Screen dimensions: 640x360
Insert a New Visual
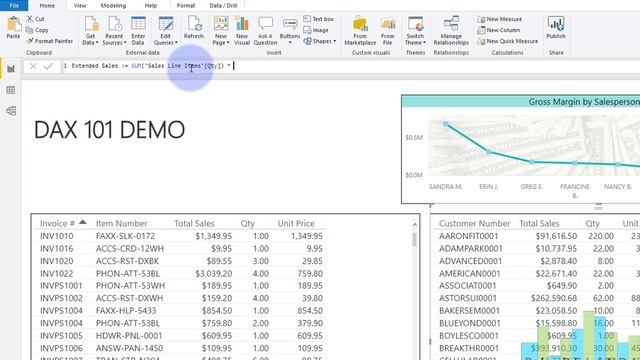pos(242,31)
